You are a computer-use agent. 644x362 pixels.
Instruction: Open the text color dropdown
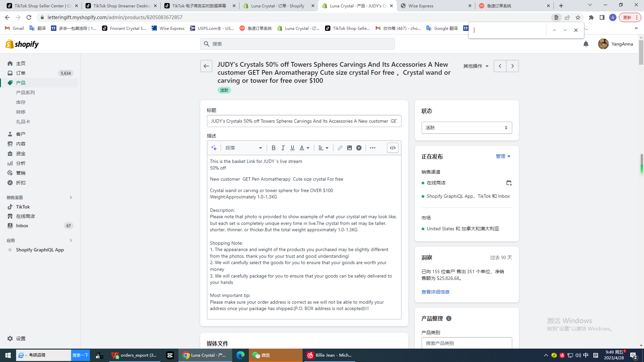point(304,148)
